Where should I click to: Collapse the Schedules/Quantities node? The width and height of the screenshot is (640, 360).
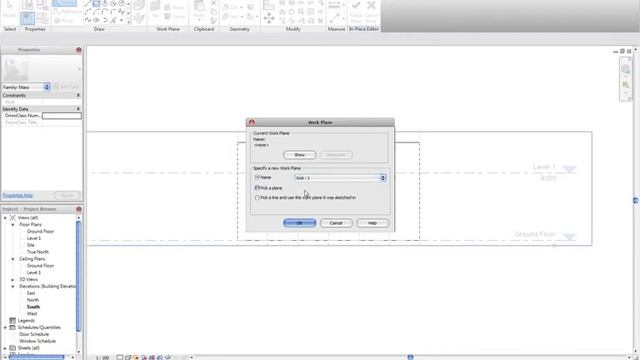tap(5, 327)
